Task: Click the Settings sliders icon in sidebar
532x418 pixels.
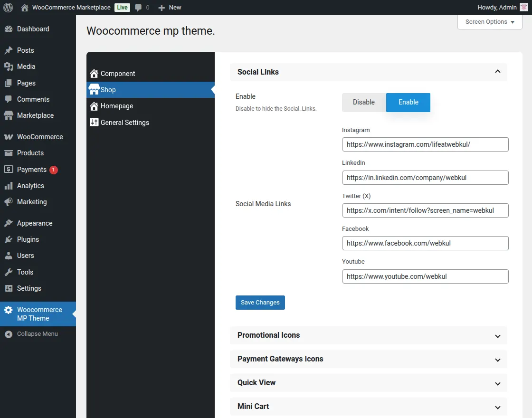Action: pyautogui.click(x=9, y=288)
